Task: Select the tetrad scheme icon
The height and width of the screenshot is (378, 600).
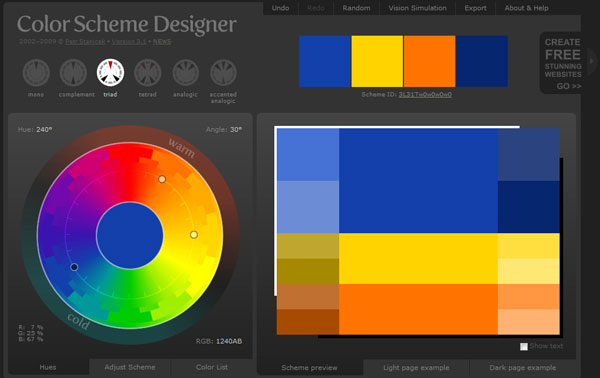Action: pyautogui.click(x=148, y=73)
